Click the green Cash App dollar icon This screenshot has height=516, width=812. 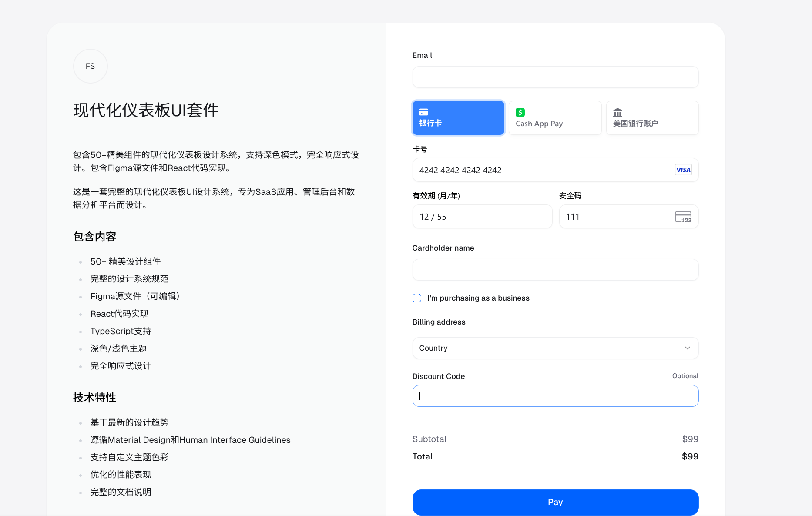(520, 112)
